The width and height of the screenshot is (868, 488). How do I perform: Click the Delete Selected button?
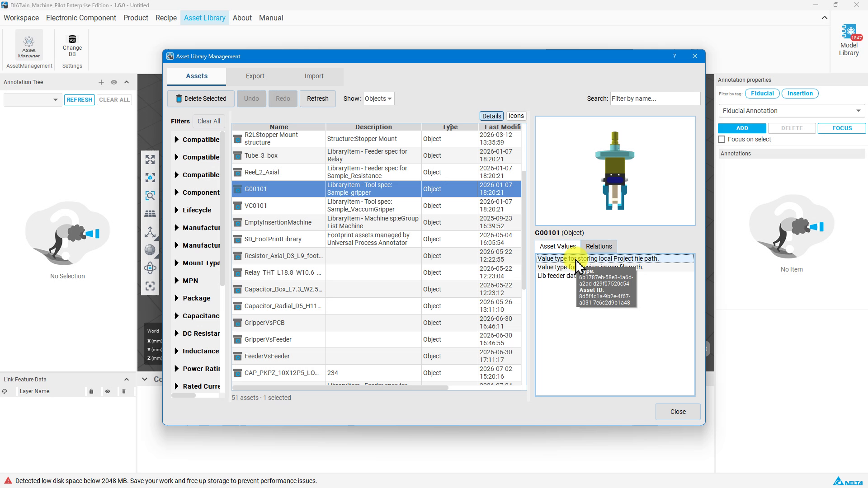[x=201, y=99]
